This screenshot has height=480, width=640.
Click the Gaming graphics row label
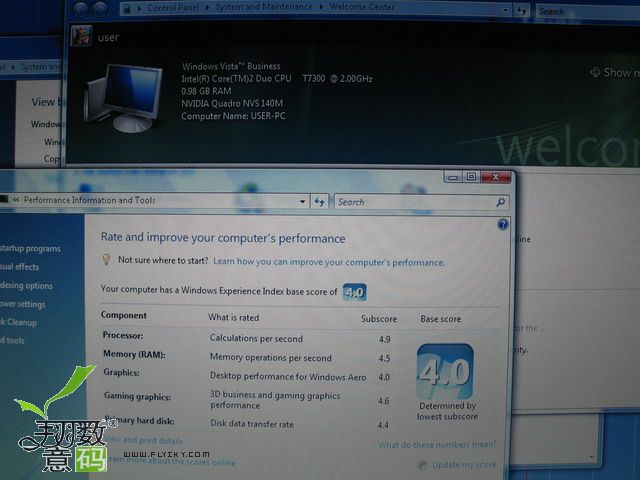tap(137, 396)
